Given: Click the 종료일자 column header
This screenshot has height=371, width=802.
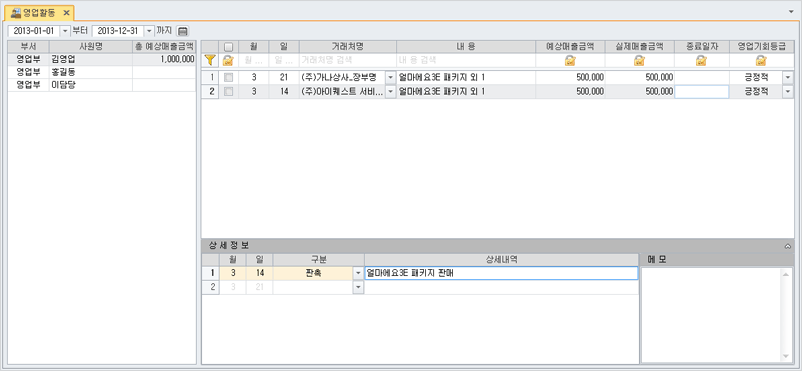Looking at the screenshot, I should pyautogui.click(x=702, y=47).
